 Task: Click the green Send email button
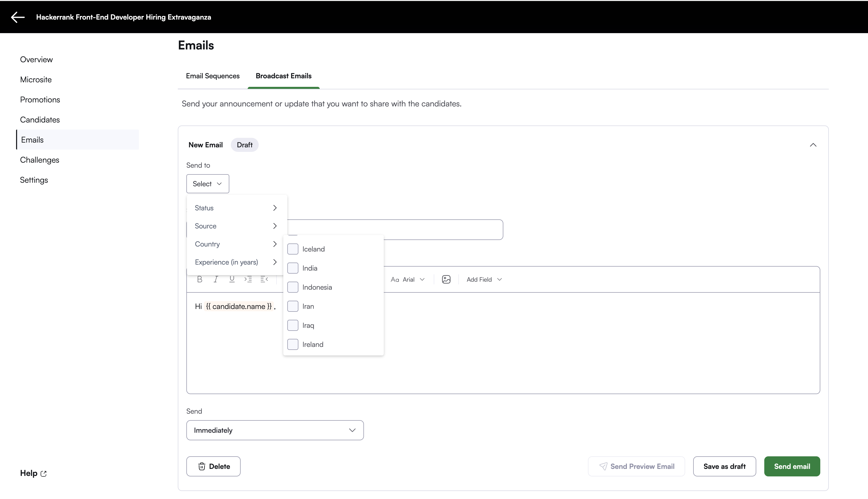(792, 466)
